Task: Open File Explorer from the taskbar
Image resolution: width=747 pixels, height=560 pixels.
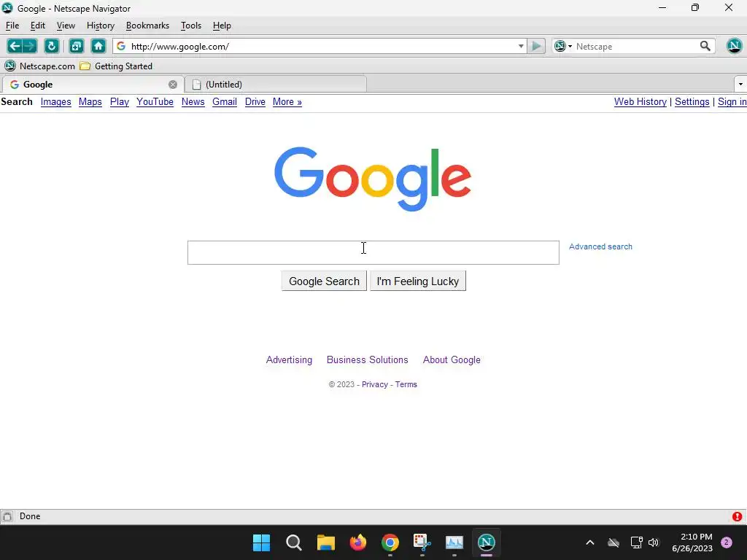Action: (x=326, y=542)
